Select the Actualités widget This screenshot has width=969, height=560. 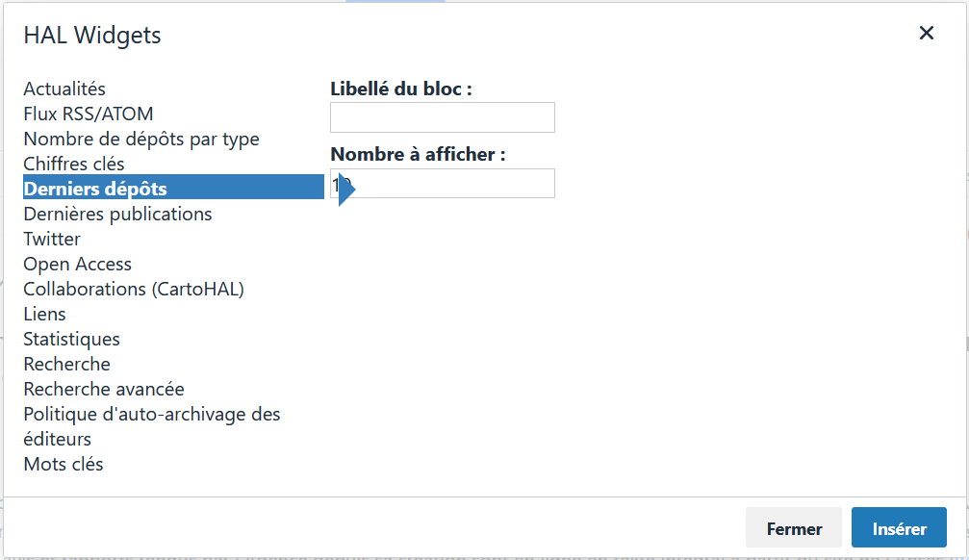click(64, 89)
